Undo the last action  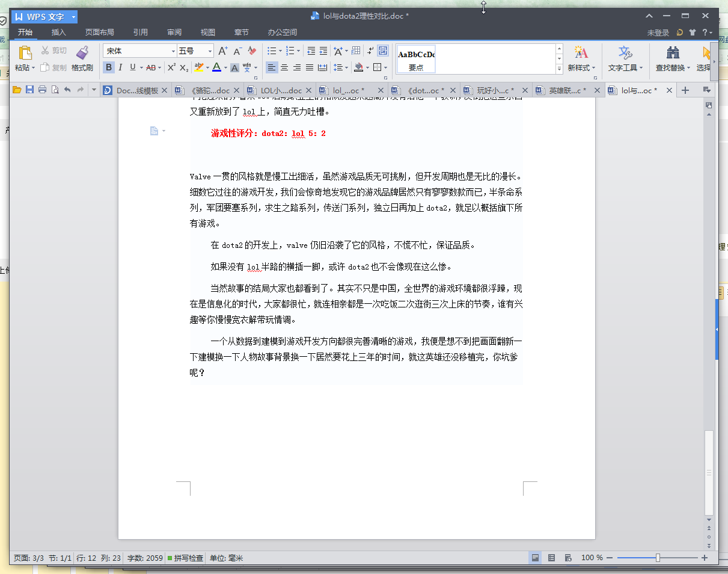point(67,90)
